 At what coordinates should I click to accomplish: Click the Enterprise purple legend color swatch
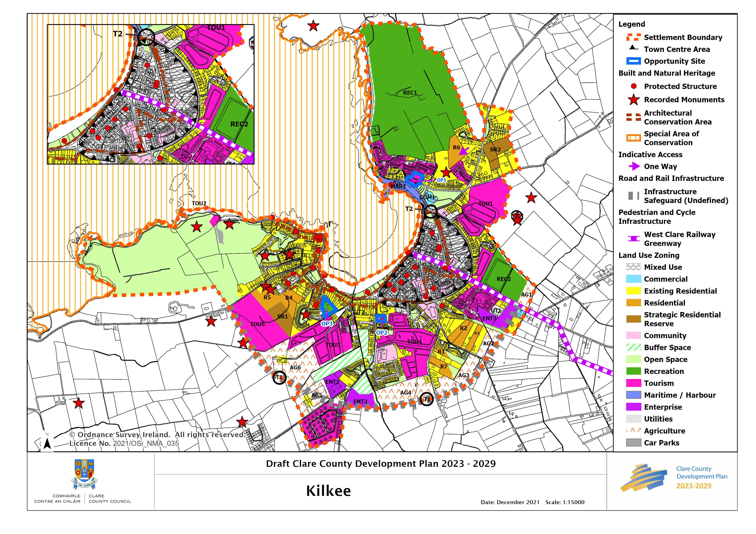[x=634, y=407]
